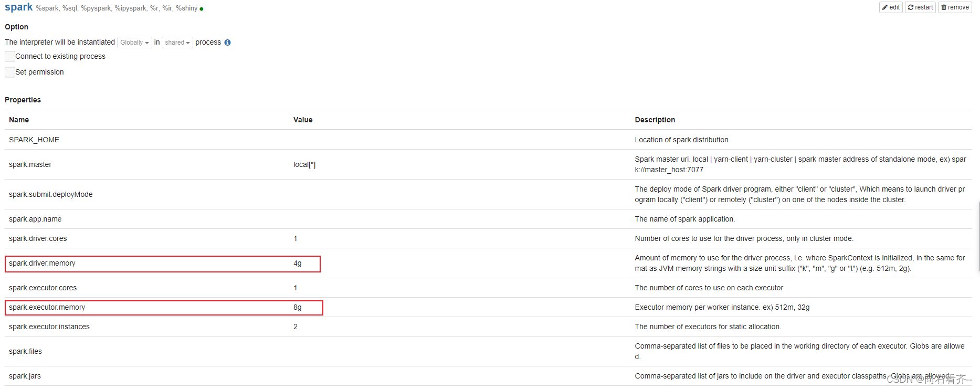Viewport: 980px width, 389px height.
Task: Click the Value column header
Action: (303, 120)
